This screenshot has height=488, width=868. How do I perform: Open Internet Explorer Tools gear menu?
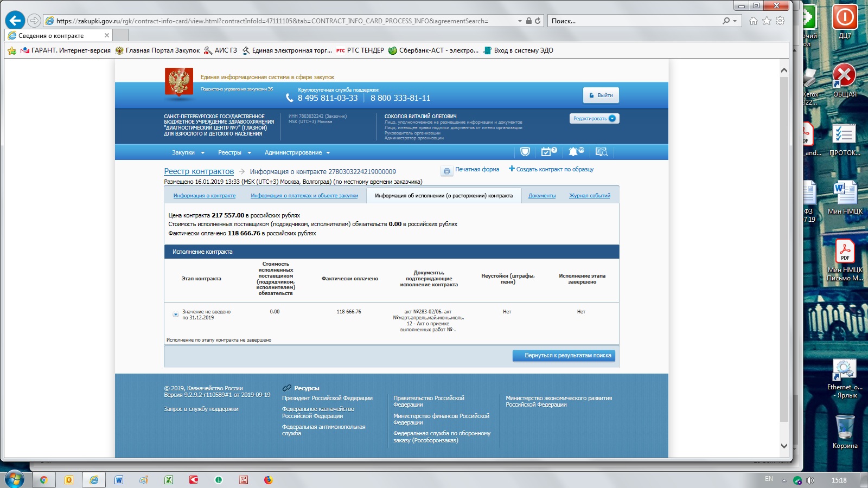(x=780, y=21)
